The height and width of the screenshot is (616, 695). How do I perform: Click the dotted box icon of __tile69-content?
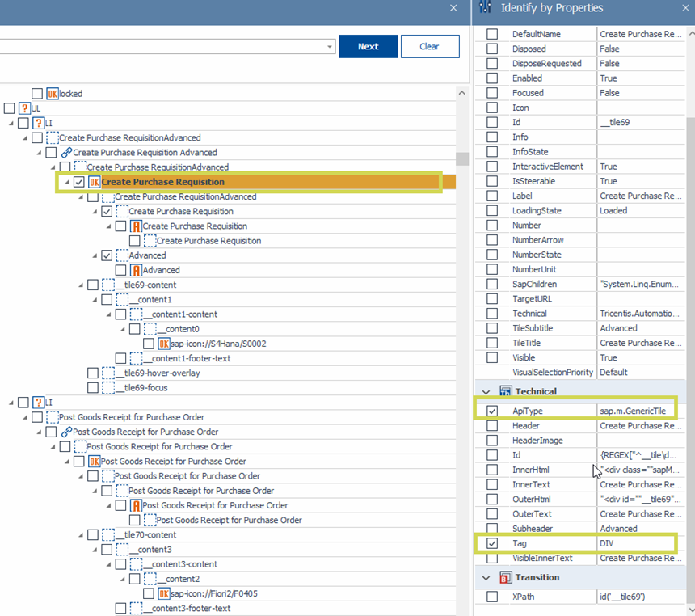tap(107, 285)
